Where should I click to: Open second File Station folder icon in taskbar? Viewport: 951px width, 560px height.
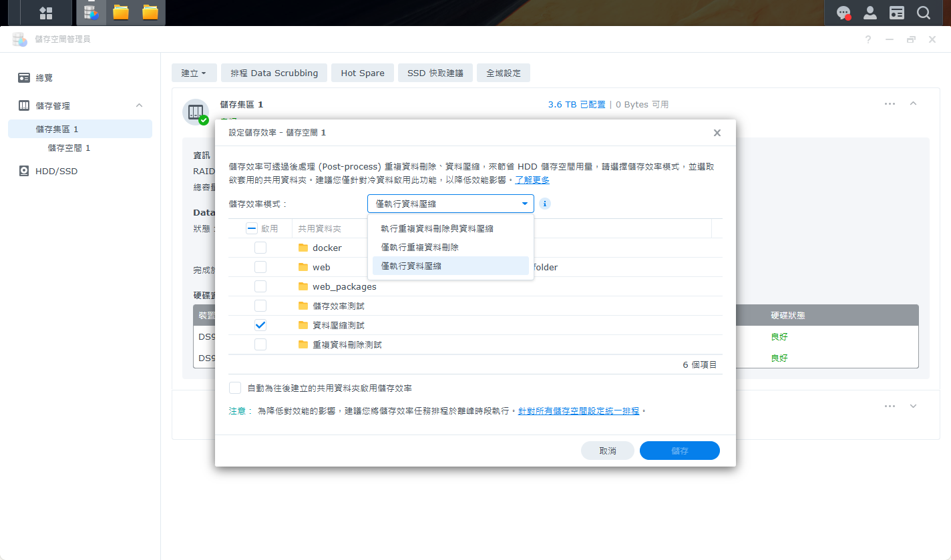pos(150,12)
